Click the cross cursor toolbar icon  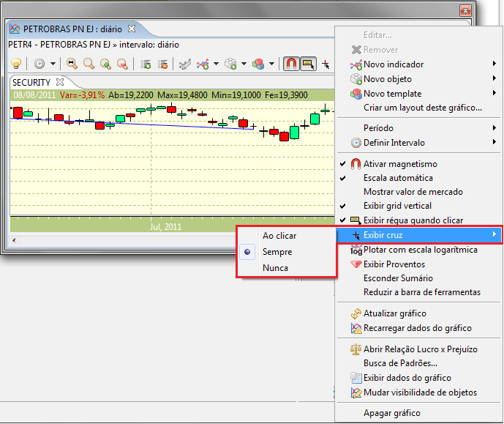326,64
